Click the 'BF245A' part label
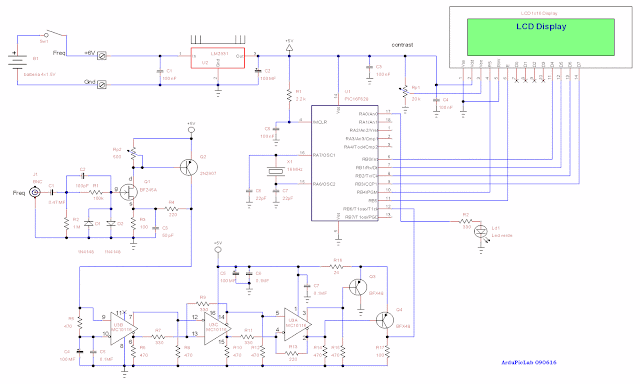 point(148,190)
